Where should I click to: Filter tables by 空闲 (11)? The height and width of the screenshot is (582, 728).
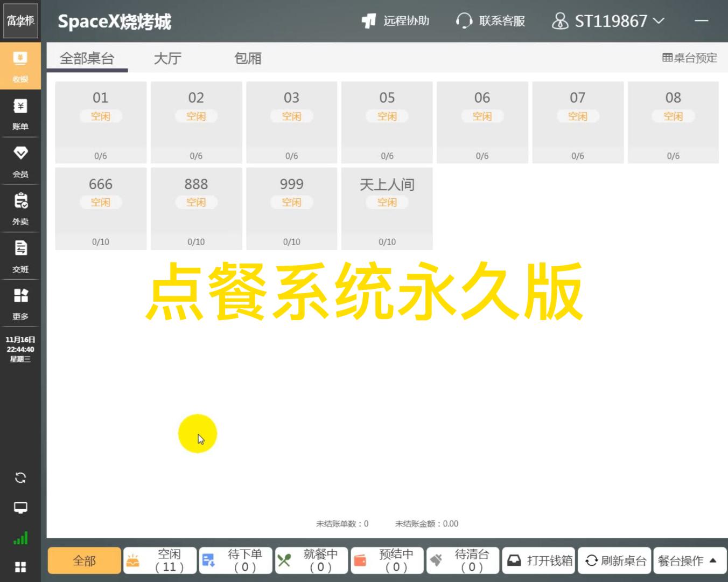[160, 560]
